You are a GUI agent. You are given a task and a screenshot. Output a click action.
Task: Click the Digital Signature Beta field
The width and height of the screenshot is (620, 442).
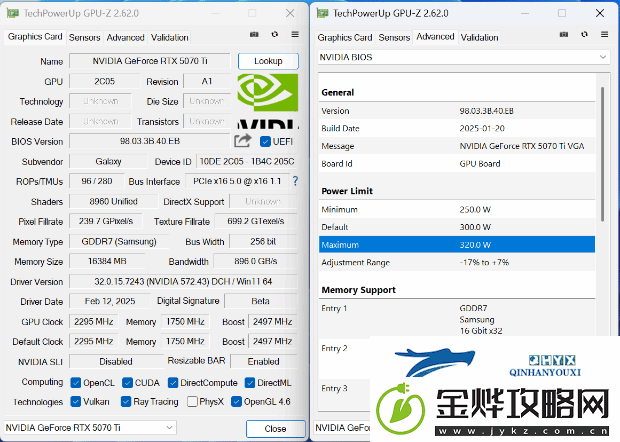pos(261,301)
